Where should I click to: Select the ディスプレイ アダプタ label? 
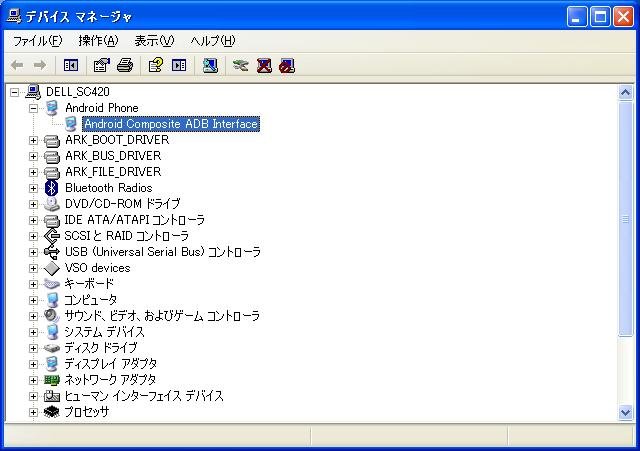110,364
